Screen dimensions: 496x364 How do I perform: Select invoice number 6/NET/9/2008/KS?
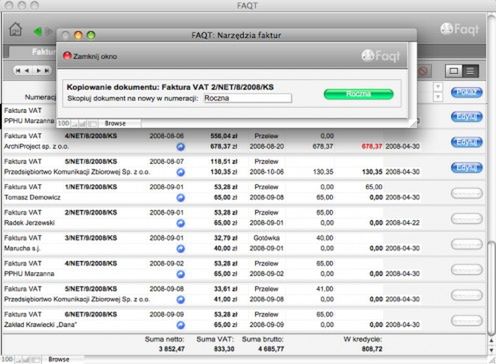pyautogui.click(x=91, y=314)
